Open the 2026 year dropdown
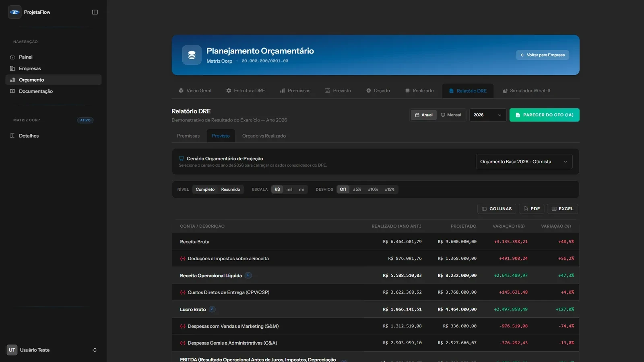The width and height of the screenshot is (644, 362). click(487, 115)
